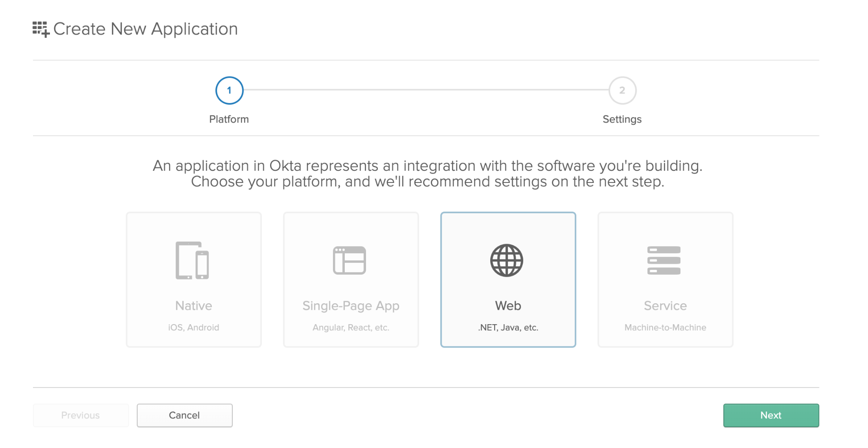Pick the Web platform title text
This screenshot has width=868, height=448.
508,306
